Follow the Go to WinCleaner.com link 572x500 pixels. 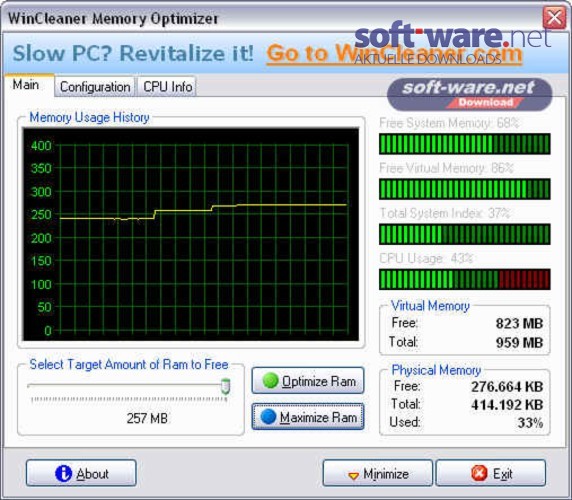point(394,54)
